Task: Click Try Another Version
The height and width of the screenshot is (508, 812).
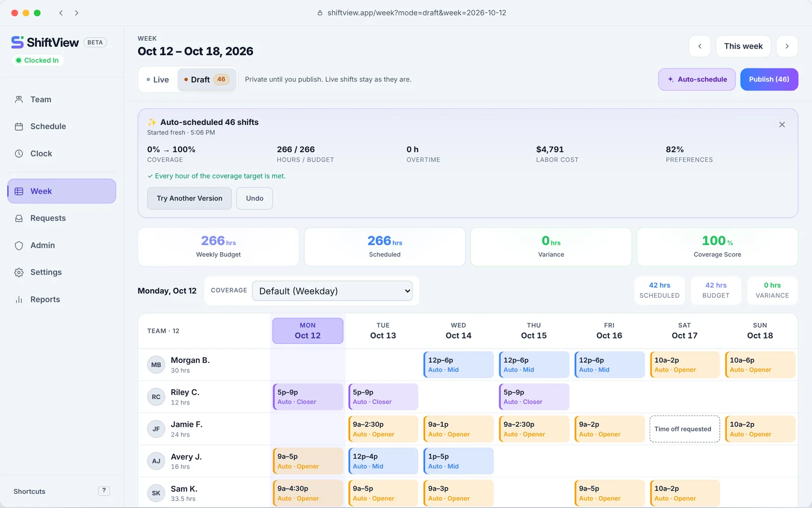Action: click(189, 198)
